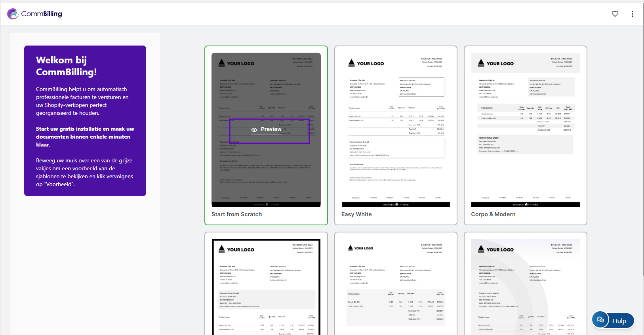Click the Start from Scratch label
644x335 pixels.
(236, 214)
